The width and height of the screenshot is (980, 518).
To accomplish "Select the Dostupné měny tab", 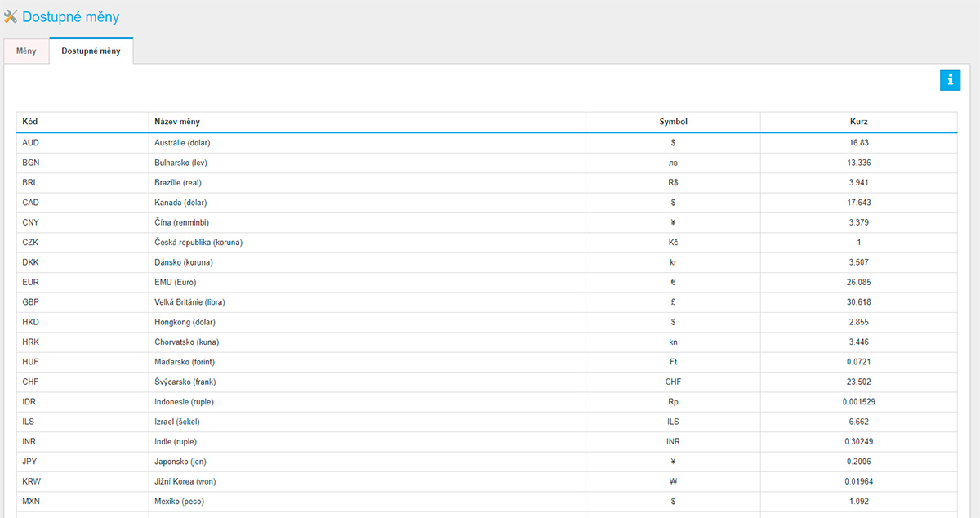I will (91, 51).
